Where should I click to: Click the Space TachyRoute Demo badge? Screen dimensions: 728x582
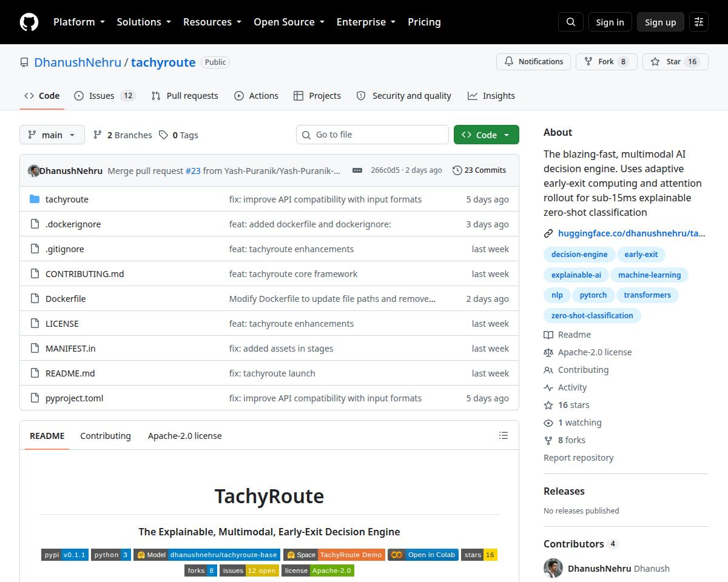point(334,555)
